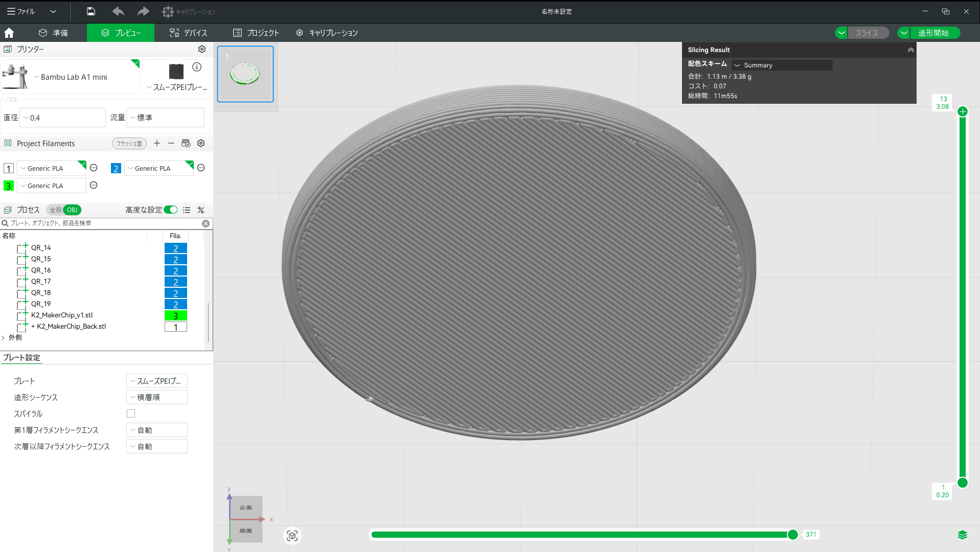Viewport: 980px width, 552px height.
Task: Click the save icon in title bar
Action: coord(91,11)
